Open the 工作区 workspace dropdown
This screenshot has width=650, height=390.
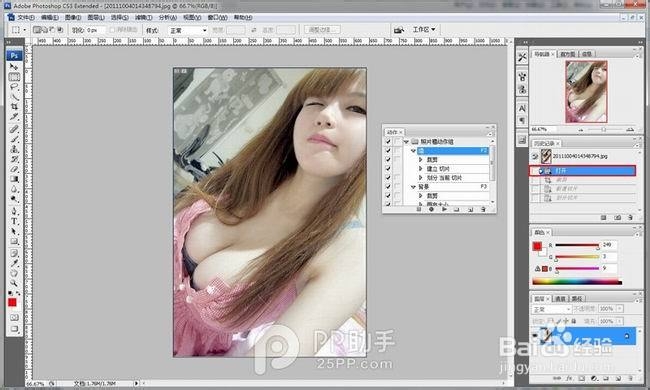coord(424,30)
